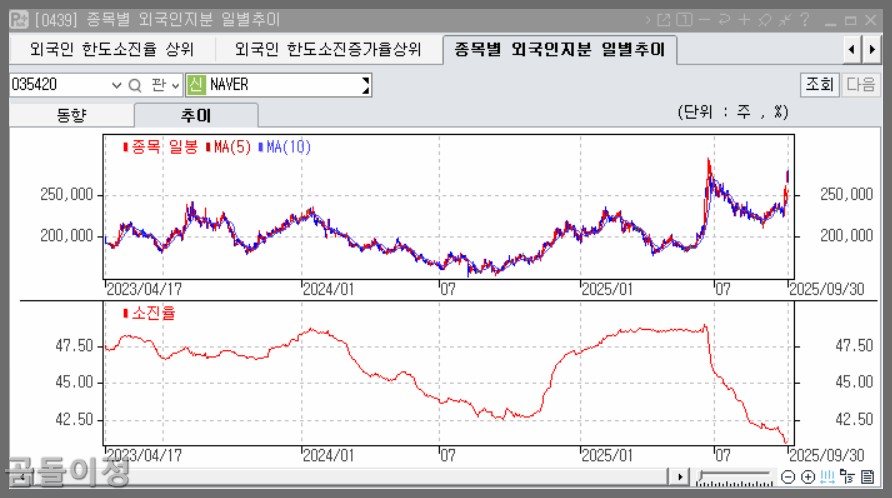Click the MA(10) legend label

[x=288, y=147]
